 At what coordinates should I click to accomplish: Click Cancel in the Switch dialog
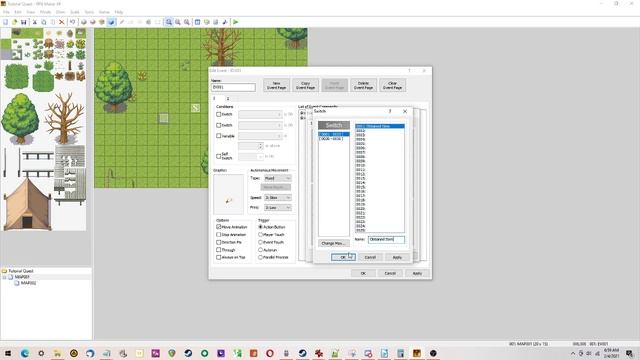tap(370, 257)
